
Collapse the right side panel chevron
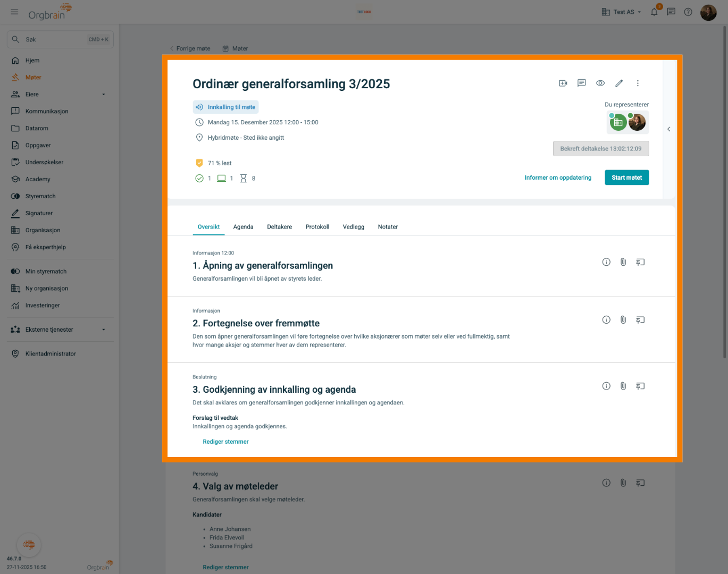coord(668,129)
